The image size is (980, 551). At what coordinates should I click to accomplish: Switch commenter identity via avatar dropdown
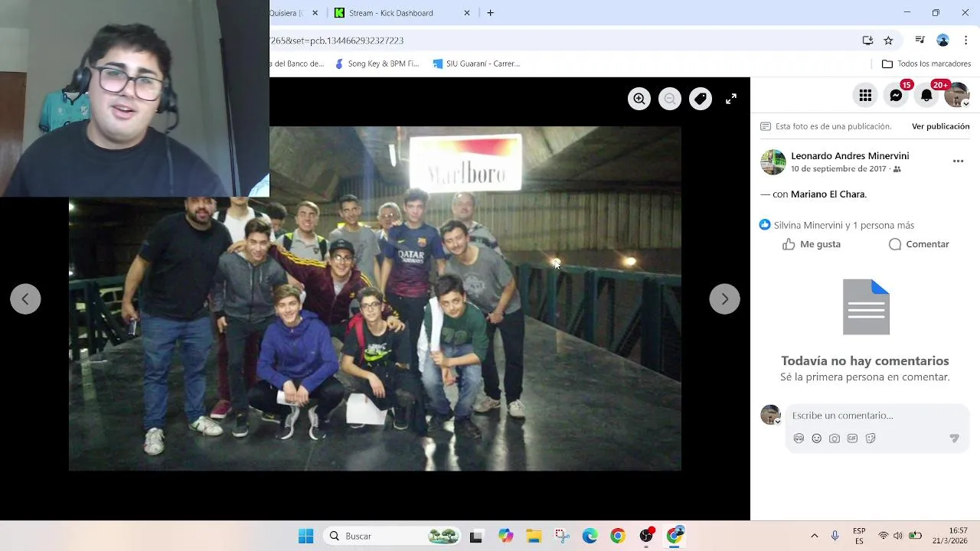coord(770,415)
